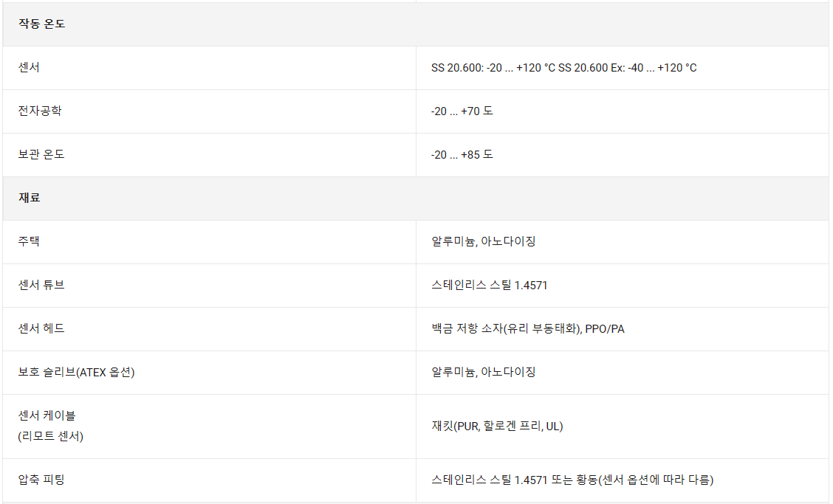Click the 재료 section header

tap(30, 198)
